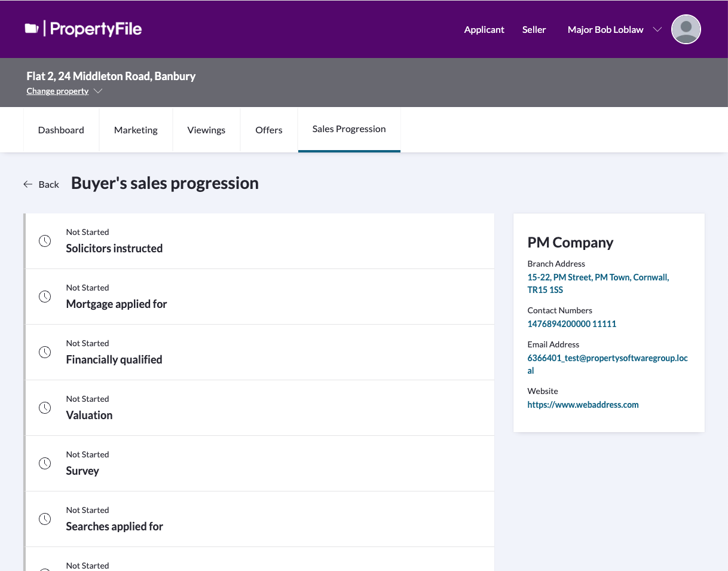This screenshot has height=571, width=728.
Task: Open the Financially qualified step row
Action: click(x=259, y=352)
